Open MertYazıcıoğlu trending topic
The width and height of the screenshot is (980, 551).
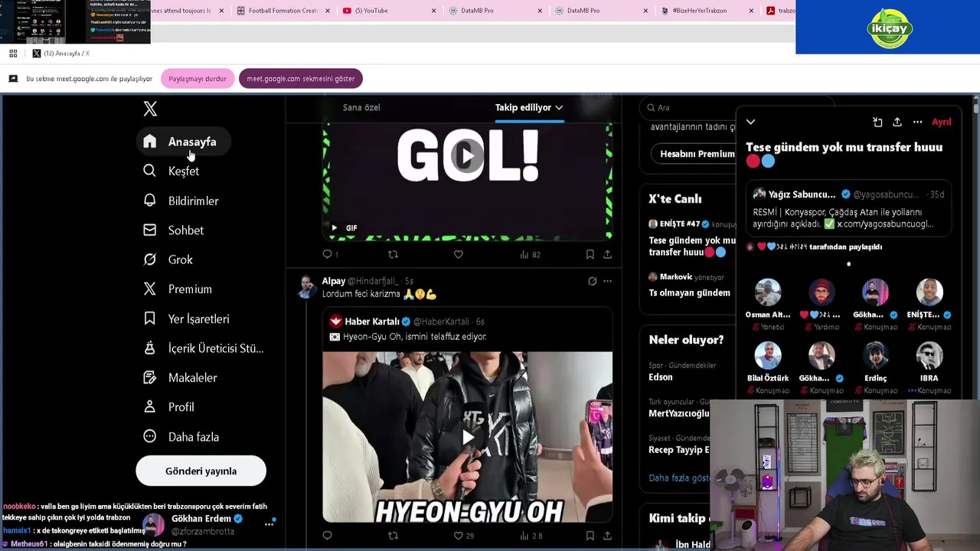tap(678, 413)
